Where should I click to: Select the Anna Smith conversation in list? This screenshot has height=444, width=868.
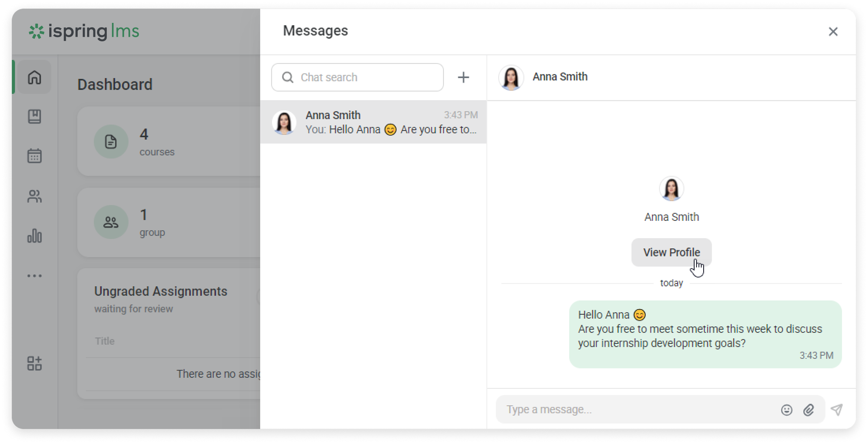[373, 122]
